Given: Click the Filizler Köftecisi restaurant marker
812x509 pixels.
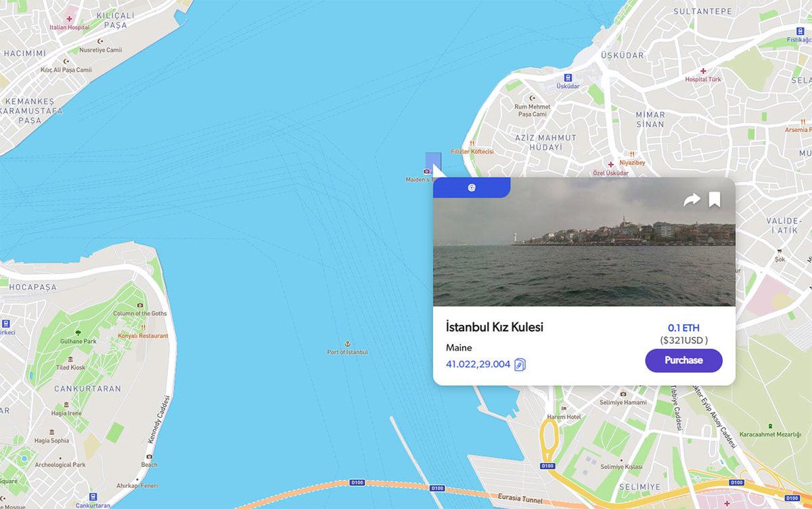Looking at the screenshot, I should (x=472, y=143).
